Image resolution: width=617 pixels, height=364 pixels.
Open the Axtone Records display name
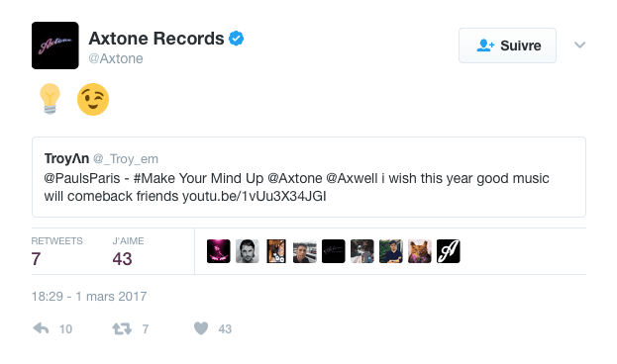point(156,39)
